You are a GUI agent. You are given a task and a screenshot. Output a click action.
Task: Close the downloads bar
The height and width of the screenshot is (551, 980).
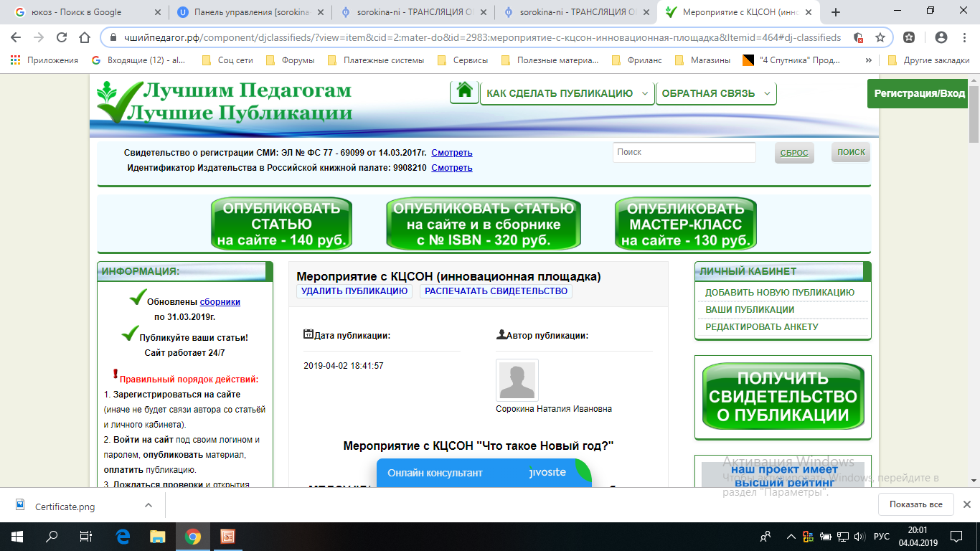(x=969, y=504)
